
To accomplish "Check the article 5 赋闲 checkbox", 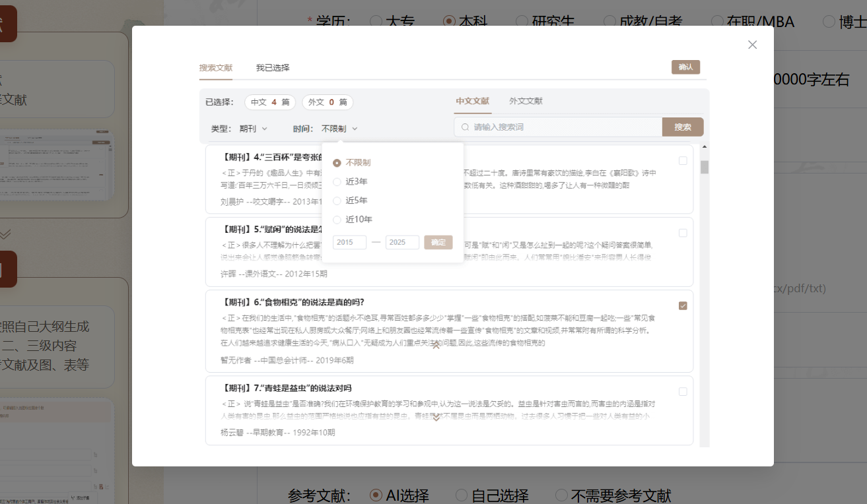I will coord(683,233).
